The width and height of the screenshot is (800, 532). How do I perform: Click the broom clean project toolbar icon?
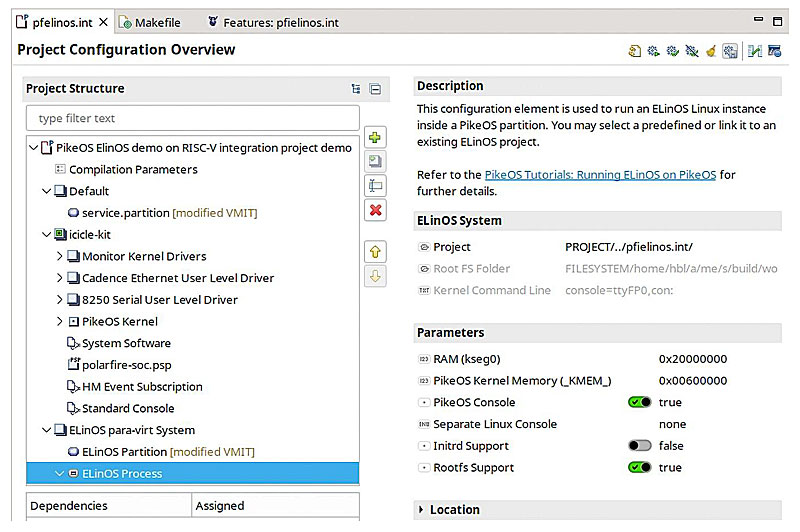pyautogui.click(x=711, y=51)
